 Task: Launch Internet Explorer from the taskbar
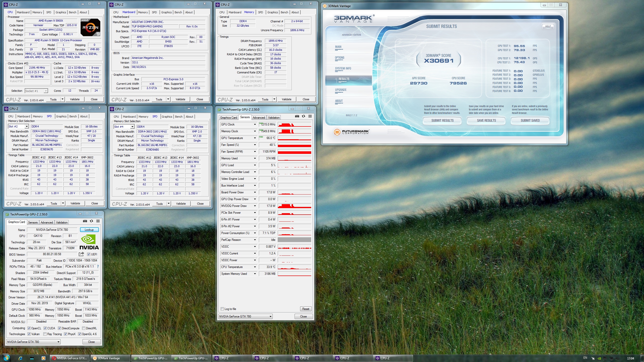tap(20, 358)
